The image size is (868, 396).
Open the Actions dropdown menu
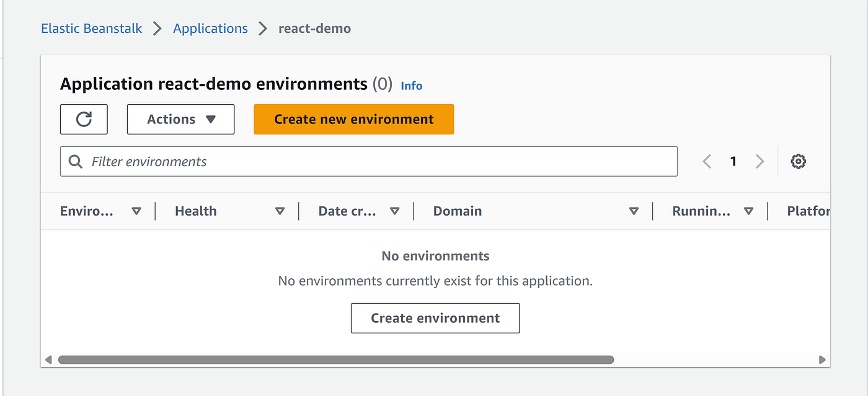(x=180, y=120)
